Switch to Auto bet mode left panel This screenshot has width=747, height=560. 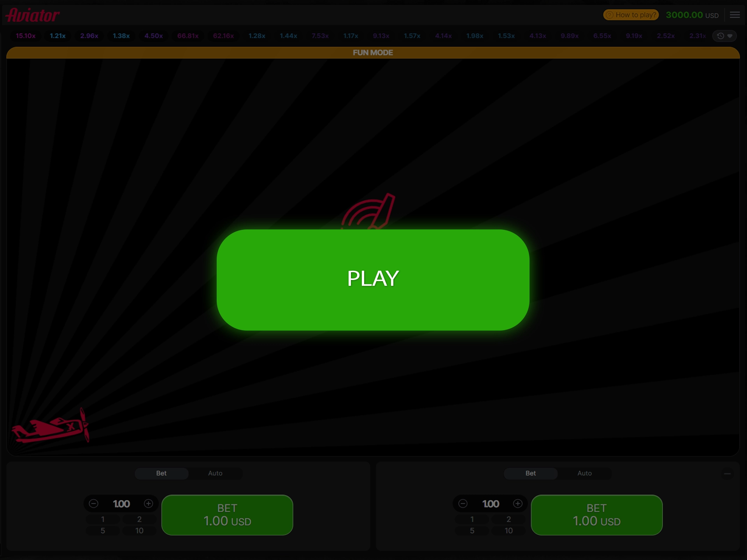click(215, 473)
